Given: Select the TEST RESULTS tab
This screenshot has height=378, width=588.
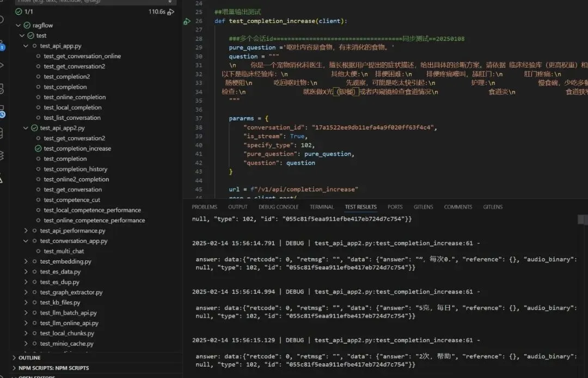Looking at the screenshot, I should click(x=361, y=207).
